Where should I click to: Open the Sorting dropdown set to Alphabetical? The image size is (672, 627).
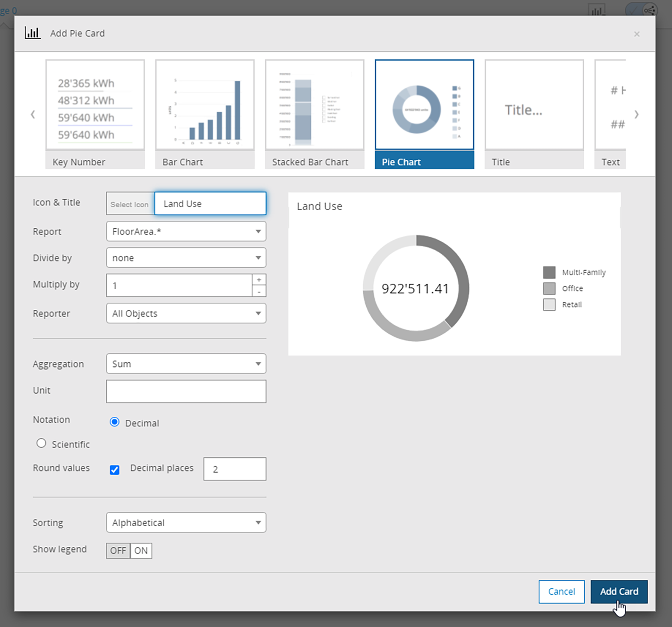[186, 522]
